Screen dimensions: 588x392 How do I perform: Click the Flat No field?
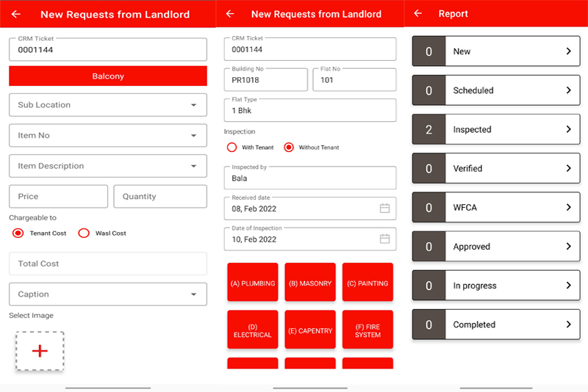click(x=355, y=80)
